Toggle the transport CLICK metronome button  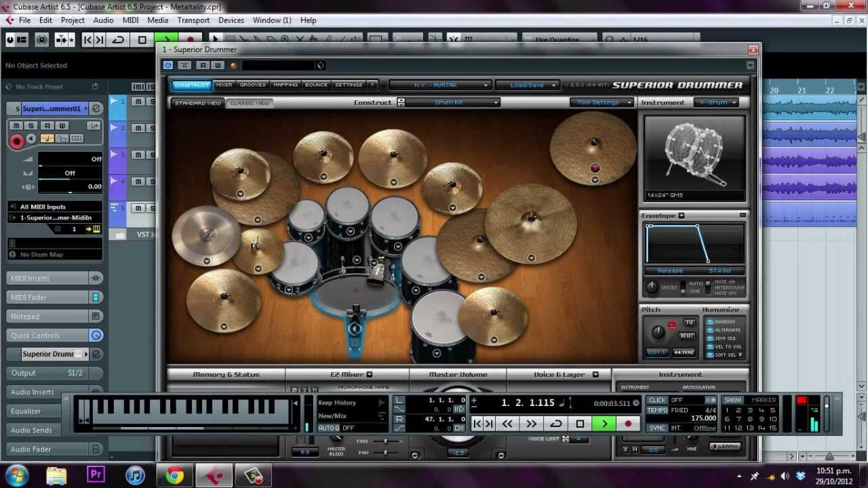coord(657,400)
